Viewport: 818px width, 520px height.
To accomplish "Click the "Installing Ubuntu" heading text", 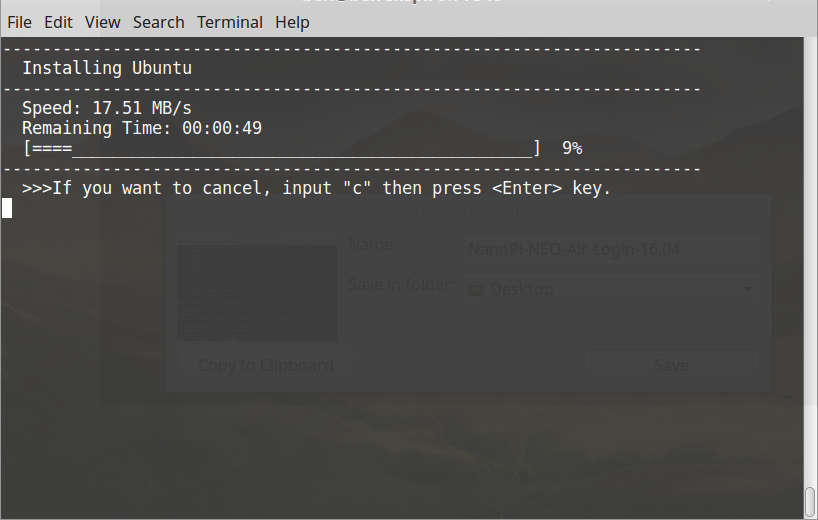I will (107, 68).
